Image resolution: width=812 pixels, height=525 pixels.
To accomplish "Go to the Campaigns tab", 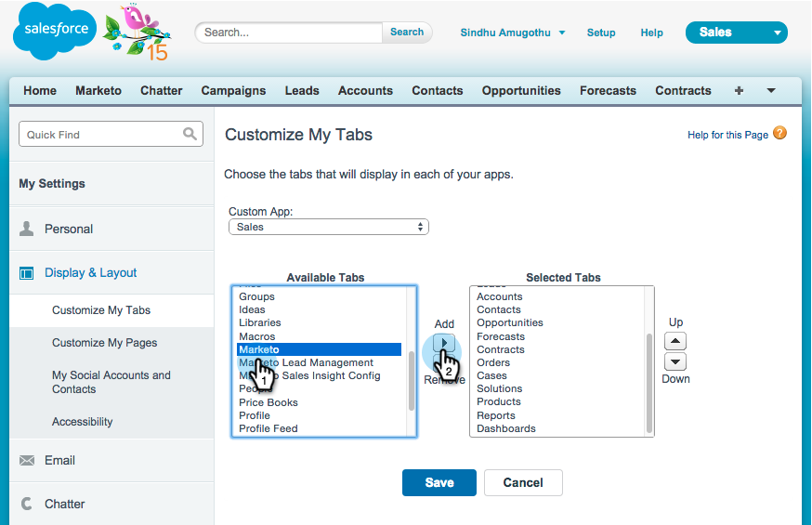I will point(233,91).
